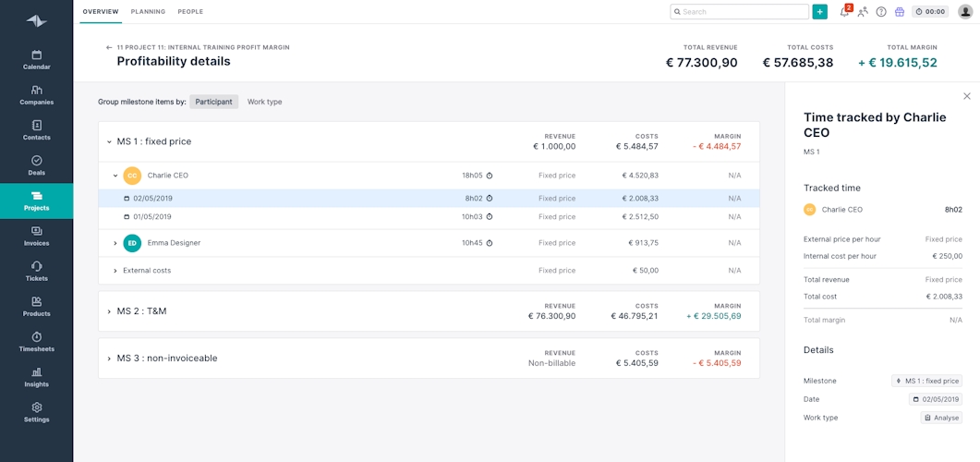Expand the MS 2 : T&M milestone

coord(109,311)
